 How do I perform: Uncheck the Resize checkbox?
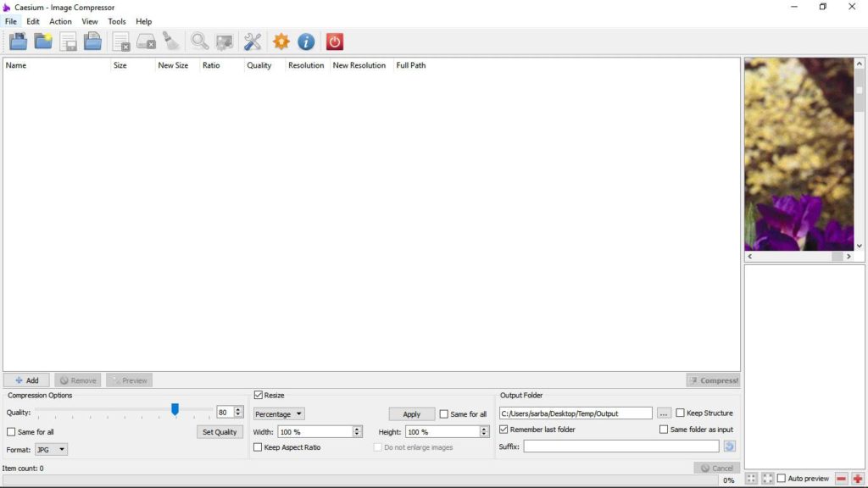pyautogui.click(x=258, y=395)
